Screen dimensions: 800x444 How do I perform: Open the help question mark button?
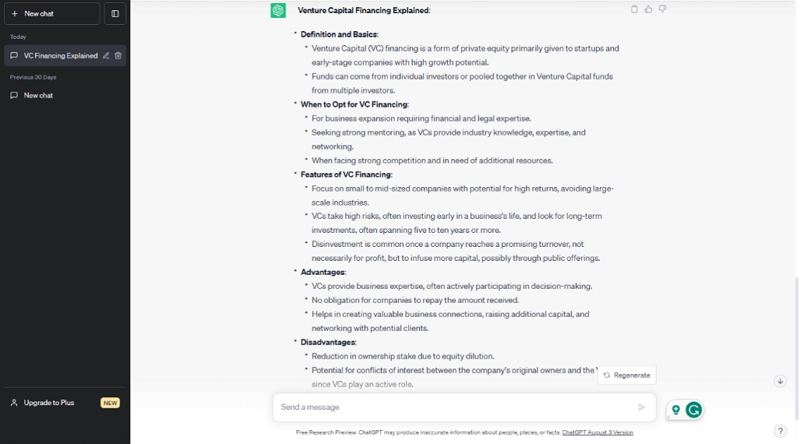pos(780,431)
